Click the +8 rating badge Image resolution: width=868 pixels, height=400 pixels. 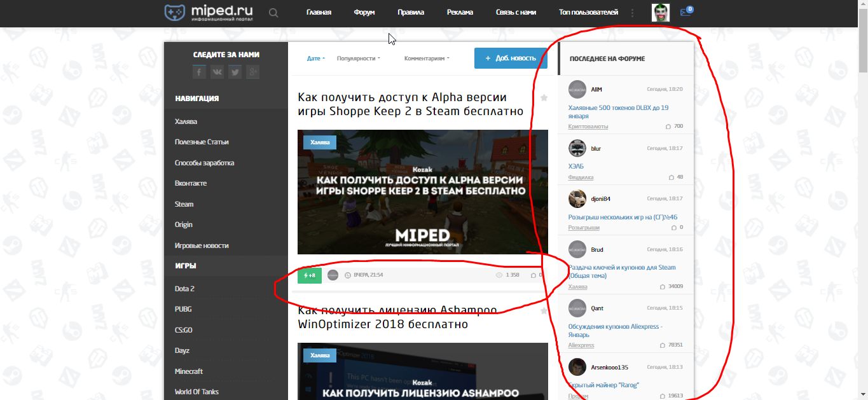tap(310, 275)
